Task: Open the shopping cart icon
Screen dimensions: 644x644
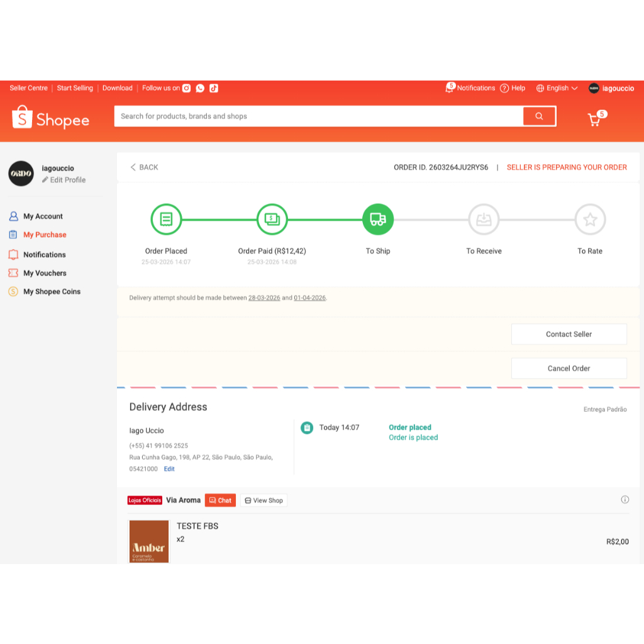Action: click(x=594, y=119)
